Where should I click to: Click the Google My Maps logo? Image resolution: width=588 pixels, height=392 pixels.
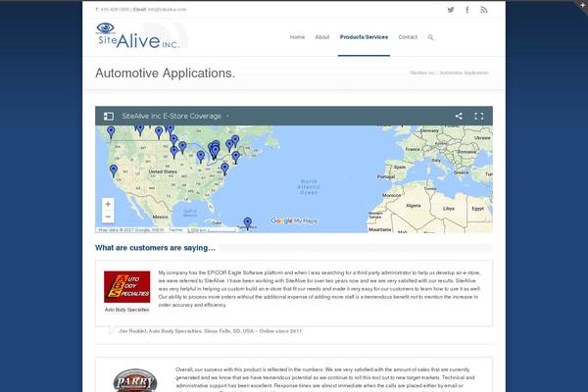[294, 220]
